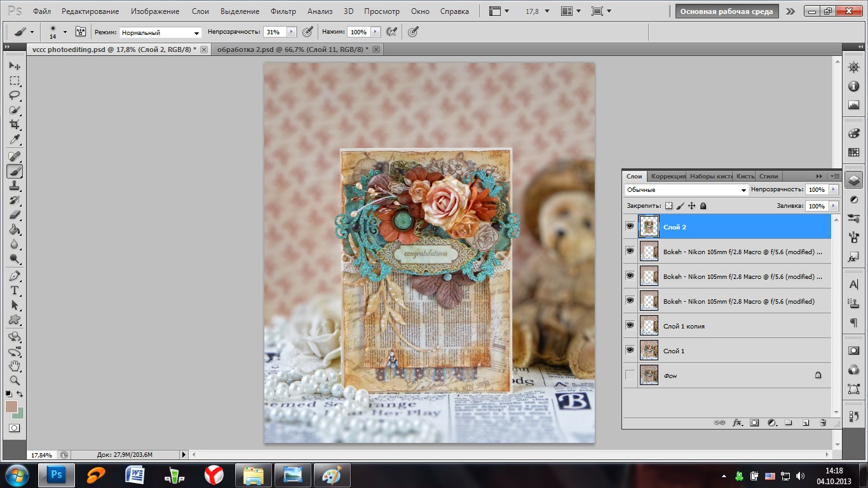
Task: Select the Lasso tool
Action: coord(14,95)
